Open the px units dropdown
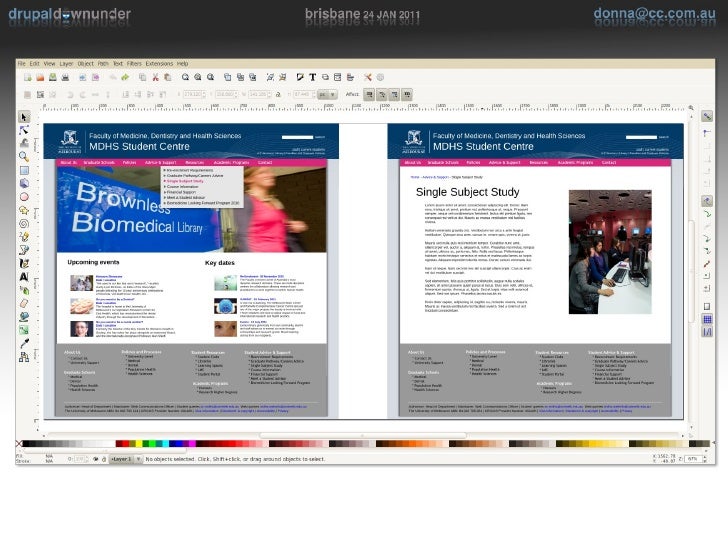 pyautogui.click(x=327, y=95)
